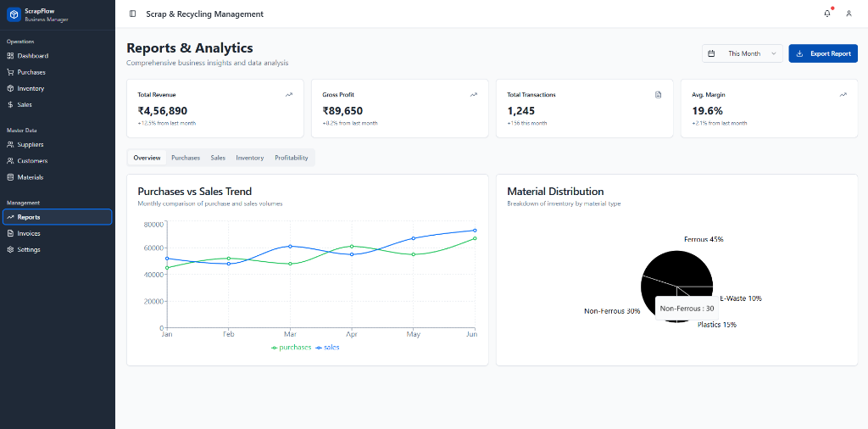This screenshot has height=429, width=868.
Task: Click the trend icon on Avg. Margin card
Action: (843, 95)
